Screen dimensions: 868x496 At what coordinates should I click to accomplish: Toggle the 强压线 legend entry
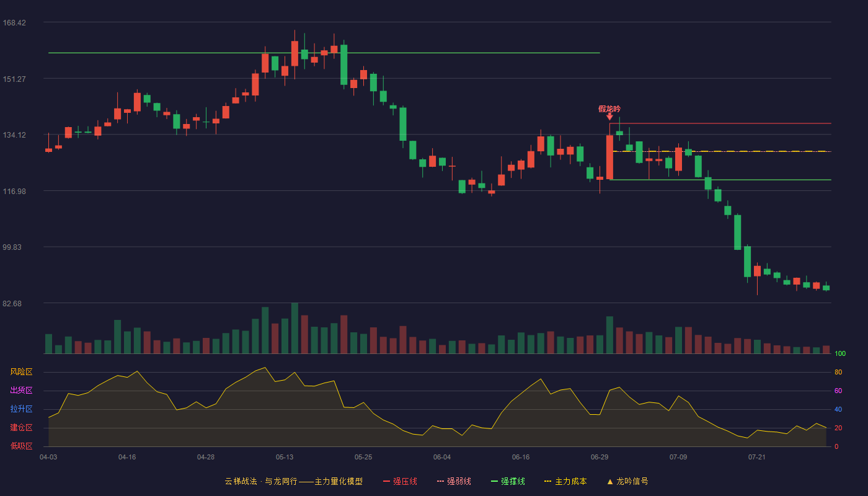click(400, 481)
